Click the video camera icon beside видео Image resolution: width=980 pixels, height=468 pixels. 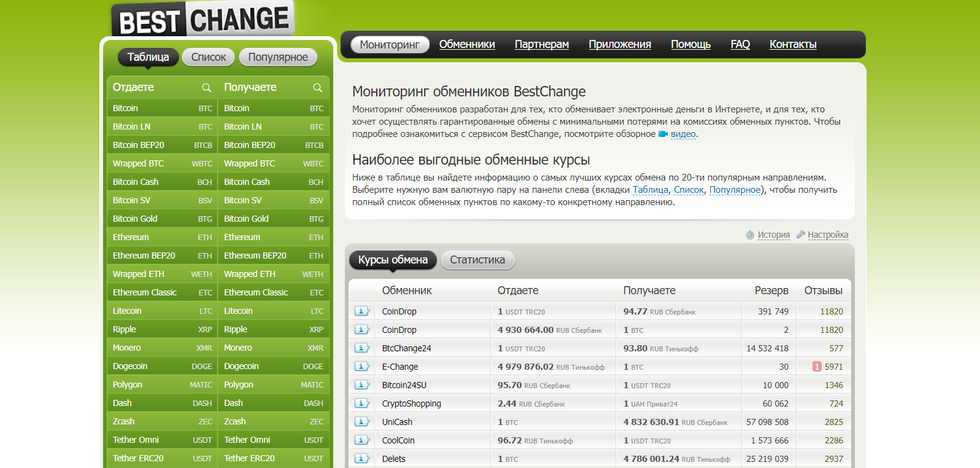[x=663, y=134]
